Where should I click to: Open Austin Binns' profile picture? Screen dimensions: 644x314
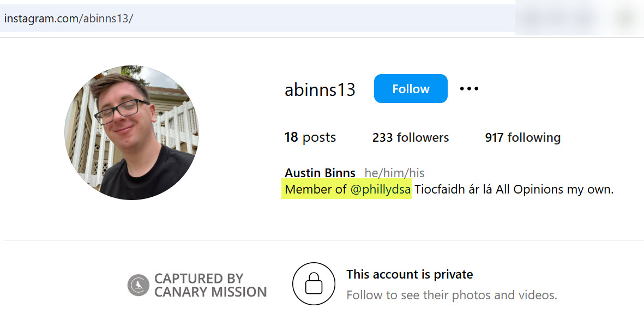[x=131, y=132]
